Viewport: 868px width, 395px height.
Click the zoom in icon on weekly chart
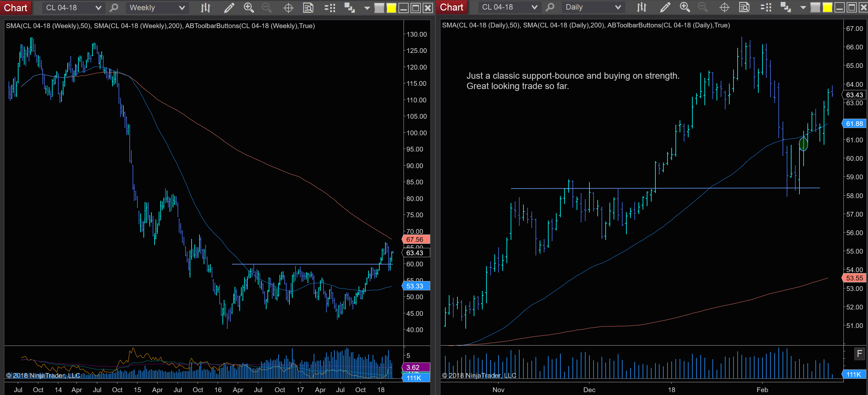click(249, 8)
